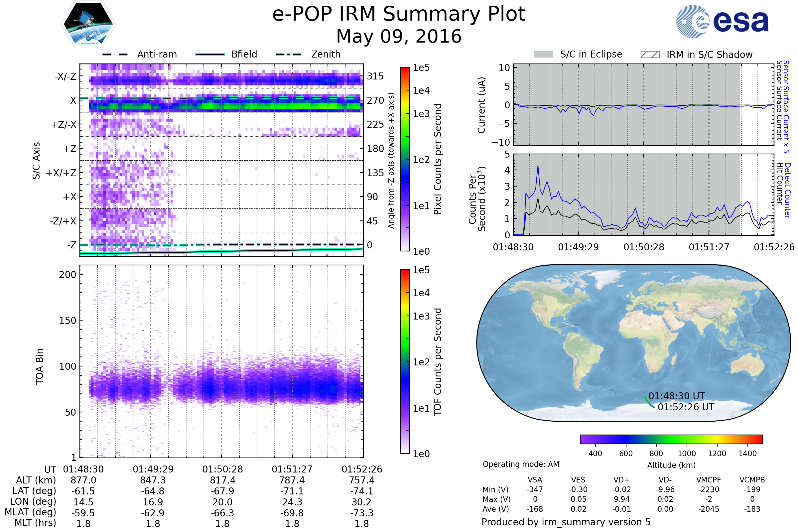798x532 pixels.
Task: Click the CASSIOPE satellite mission logo
Action: (x=88, y=24)
